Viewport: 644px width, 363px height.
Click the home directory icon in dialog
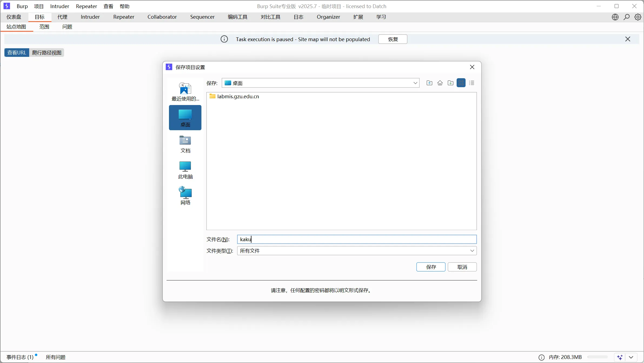(440, 83)
